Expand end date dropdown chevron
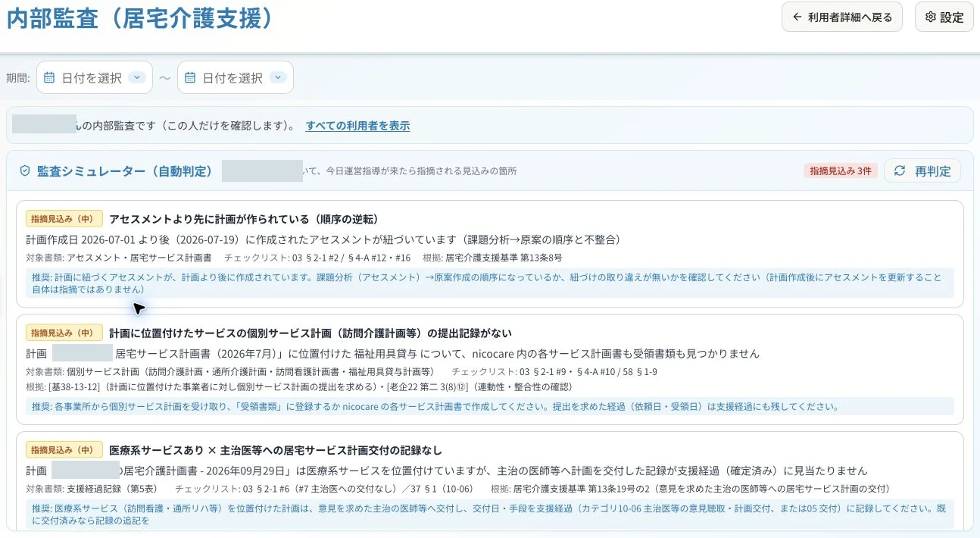The image size is (980, 538). (x=277, y=77)
